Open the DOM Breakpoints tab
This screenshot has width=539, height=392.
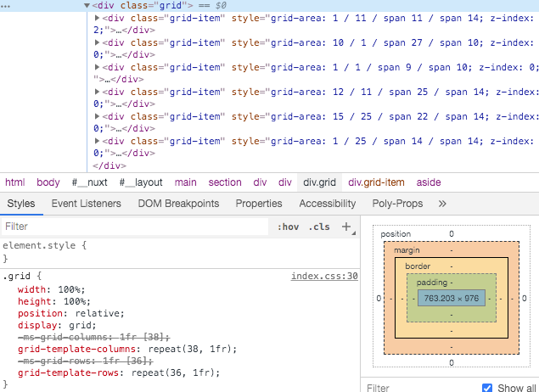coord(178,204)
